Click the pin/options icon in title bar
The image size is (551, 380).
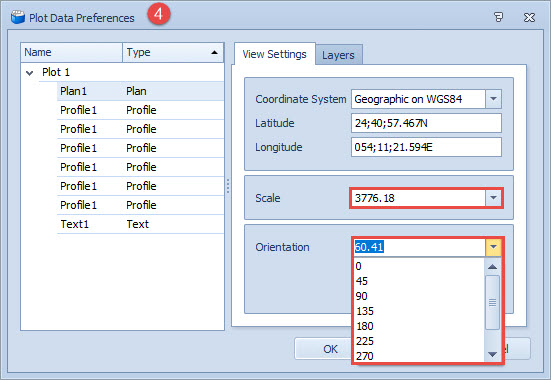[498, 17]
